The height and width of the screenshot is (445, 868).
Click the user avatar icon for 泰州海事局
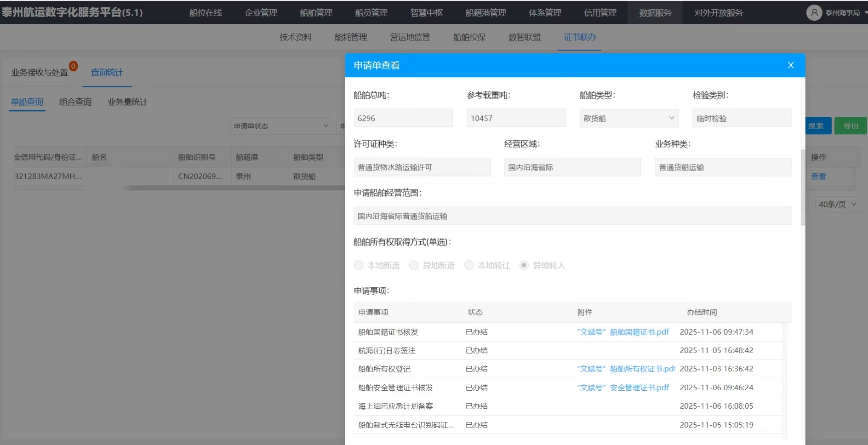[x=814, y=12]
